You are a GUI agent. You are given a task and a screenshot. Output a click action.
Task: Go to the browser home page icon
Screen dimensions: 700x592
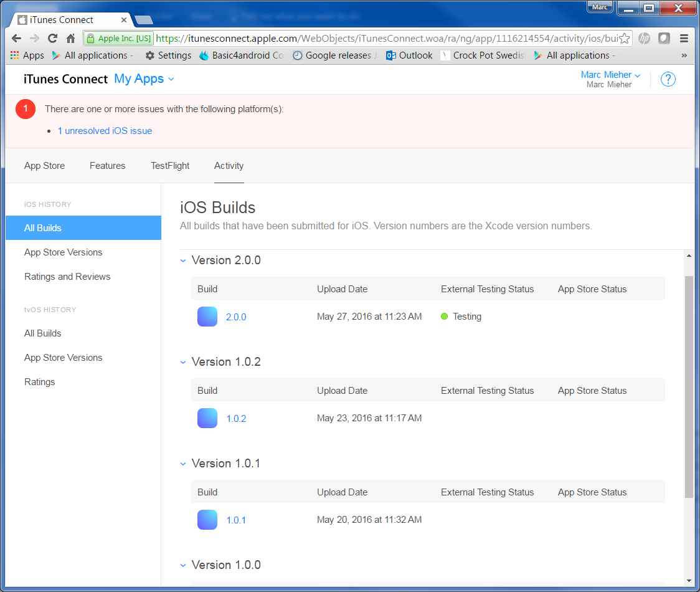pos(70,39)
